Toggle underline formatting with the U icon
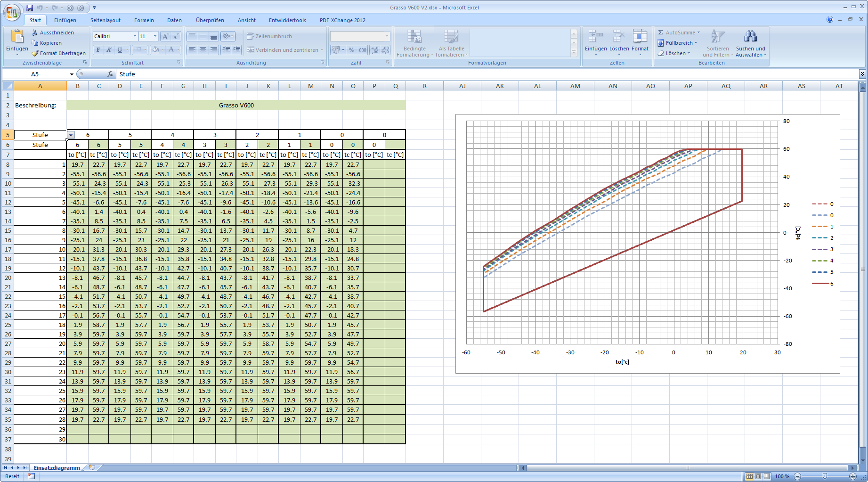 (119, 49)
